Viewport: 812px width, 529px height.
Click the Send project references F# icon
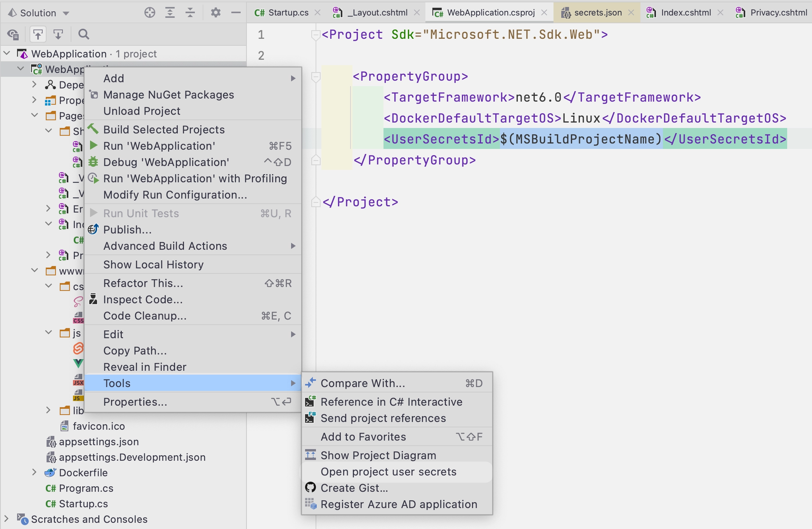[x=311, y=417]
